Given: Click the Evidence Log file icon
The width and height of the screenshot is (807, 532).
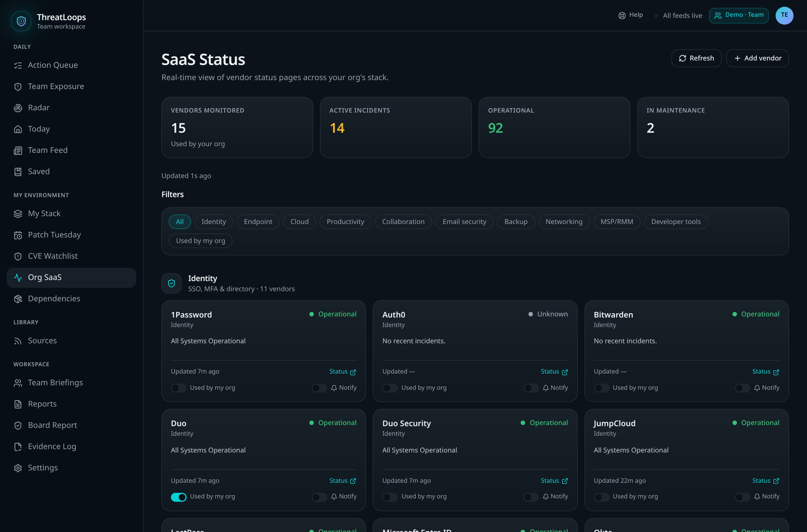Looking at the screenshot, I should pyautogui.click(x=18, y=447).
